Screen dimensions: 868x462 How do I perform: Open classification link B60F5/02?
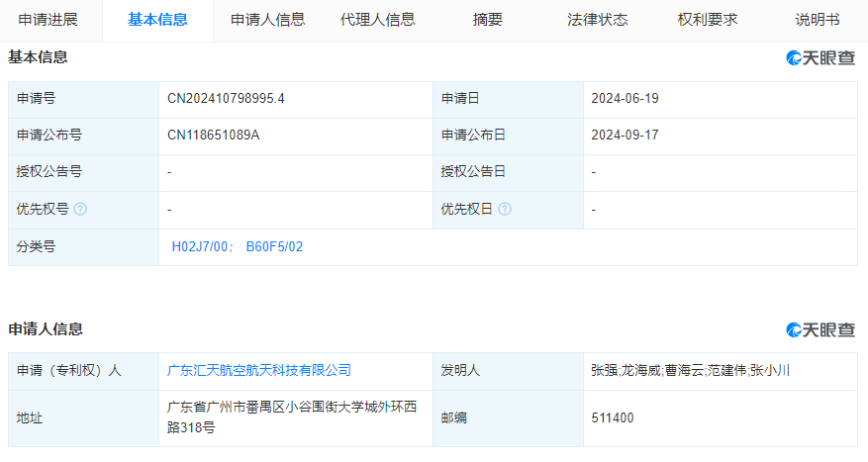[274, 247]
